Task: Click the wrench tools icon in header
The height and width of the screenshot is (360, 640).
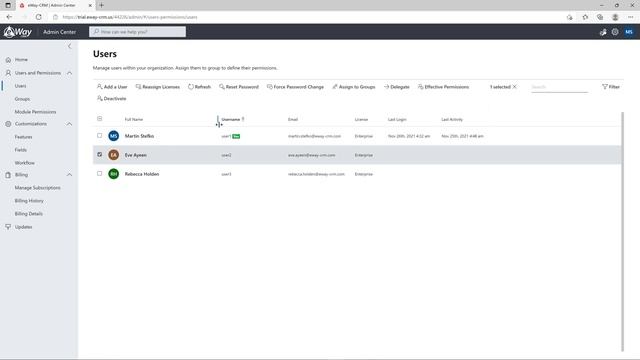Action: click(603, 32)
